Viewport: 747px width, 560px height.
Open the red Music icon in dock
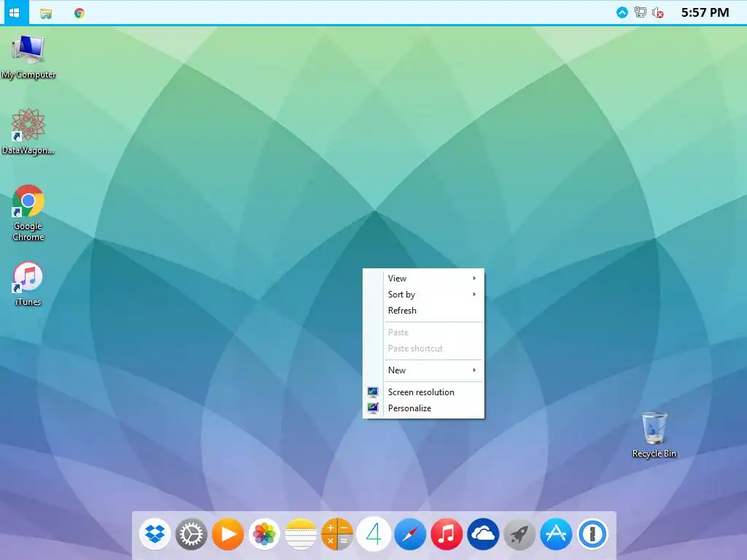pos(446,534)
